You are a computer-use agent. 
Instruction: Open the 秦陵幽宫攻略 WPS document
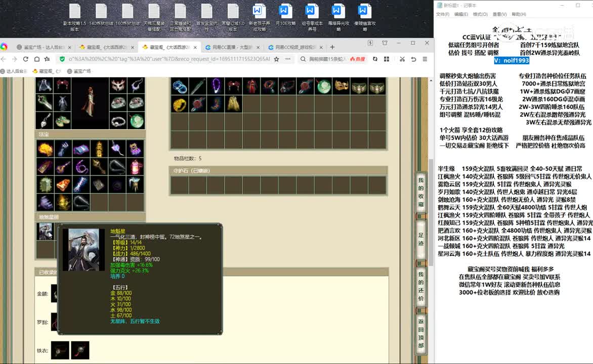pos(365,17)
